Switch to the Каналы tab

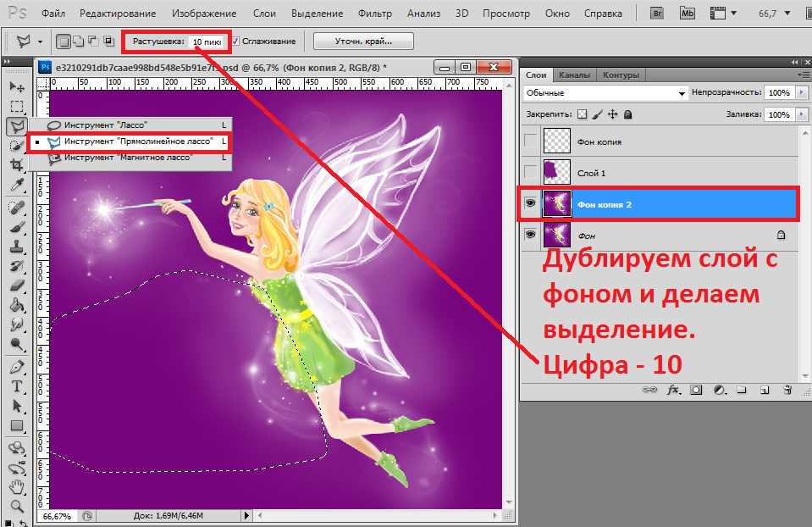point(574,75)
